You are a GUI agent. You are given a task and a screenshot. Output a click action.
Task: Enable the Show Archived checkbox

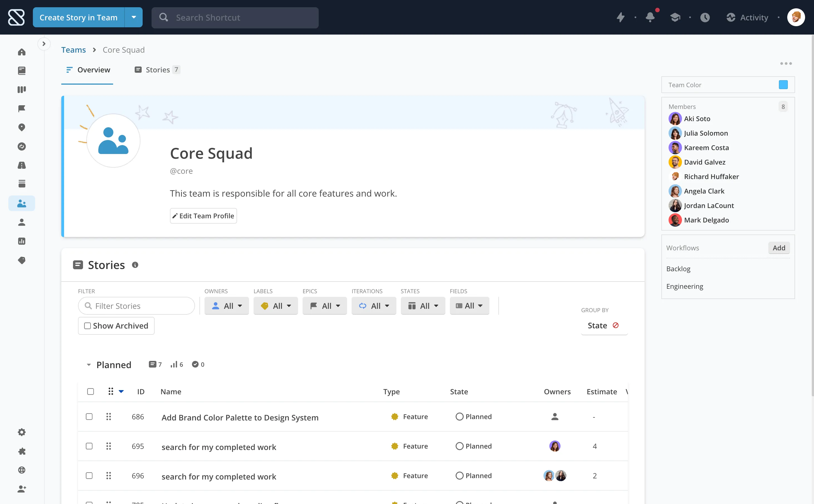(x=88, y=326)
